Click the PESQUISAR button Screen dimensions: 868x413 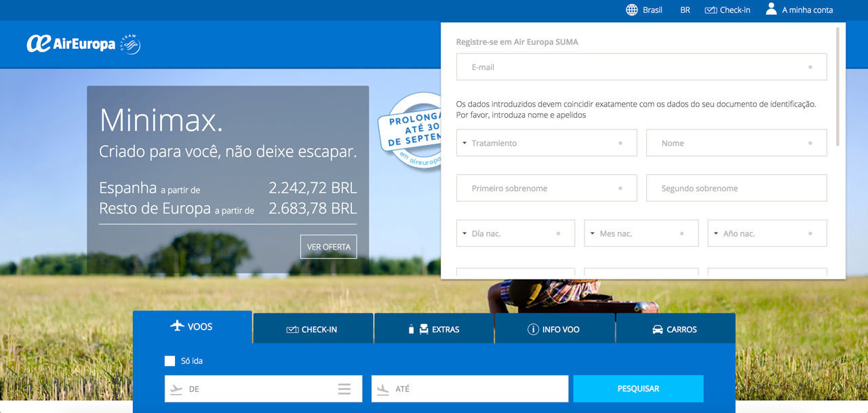[x=638, y=389]
